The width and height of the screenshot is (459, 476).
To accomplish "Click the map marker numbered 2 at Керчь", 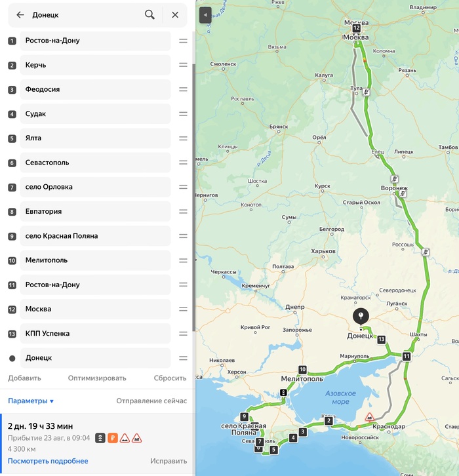I will tap(329, 421).
